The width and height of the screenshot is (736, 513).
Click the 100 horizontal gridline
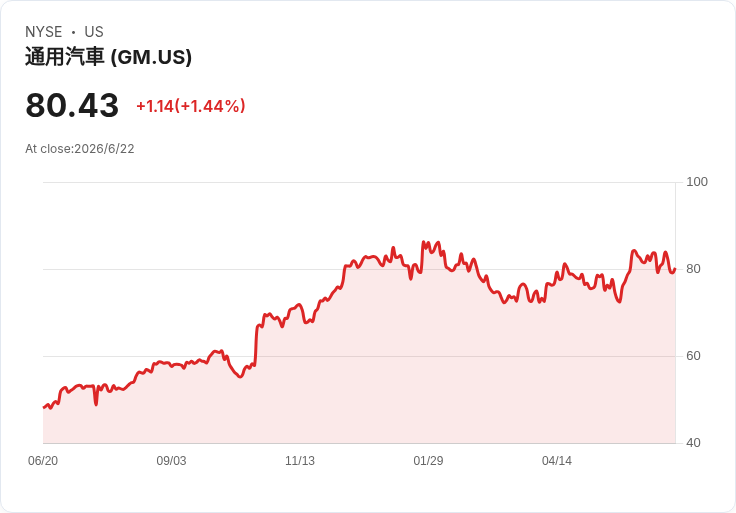pyautogui.click(x=359, y=182)
